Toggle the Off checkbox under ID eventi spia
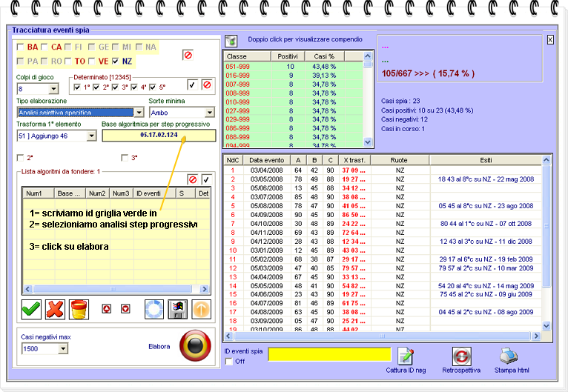The image size is (568, 392). click(229, 361)
